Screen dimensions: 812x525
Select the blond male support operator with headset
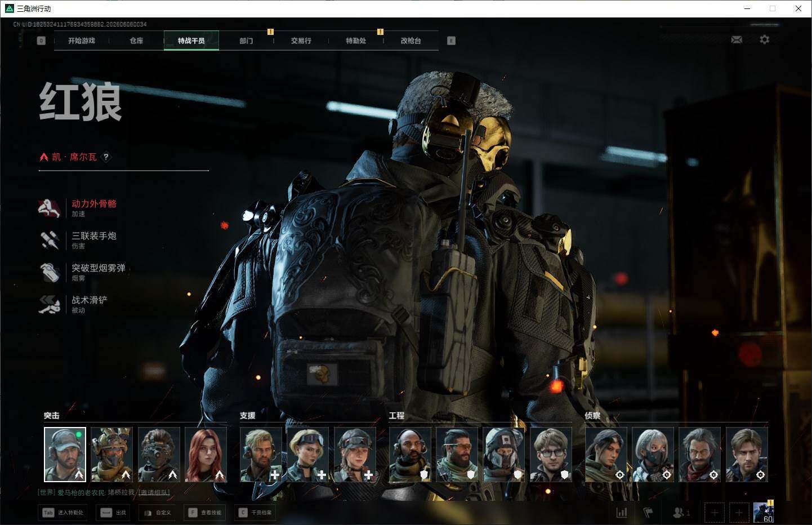[261, 455]
